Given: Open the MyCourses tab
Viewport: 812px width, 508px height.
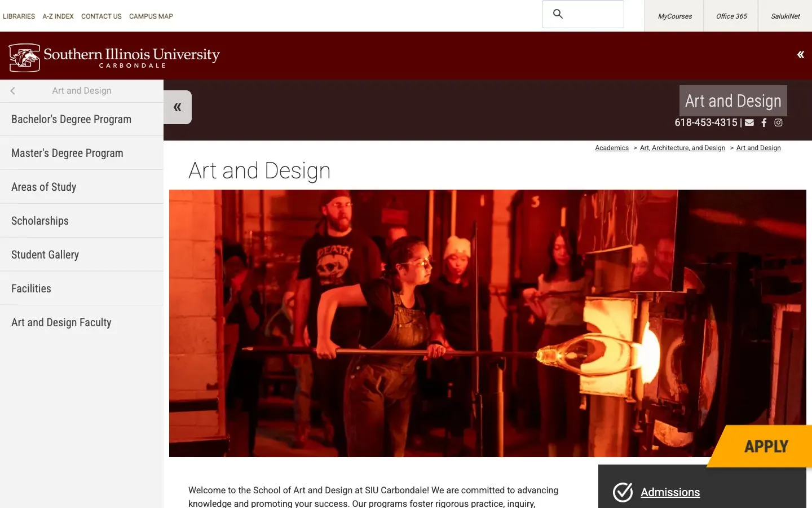Looking at the screenshot, I should click(x=675, y=16).
